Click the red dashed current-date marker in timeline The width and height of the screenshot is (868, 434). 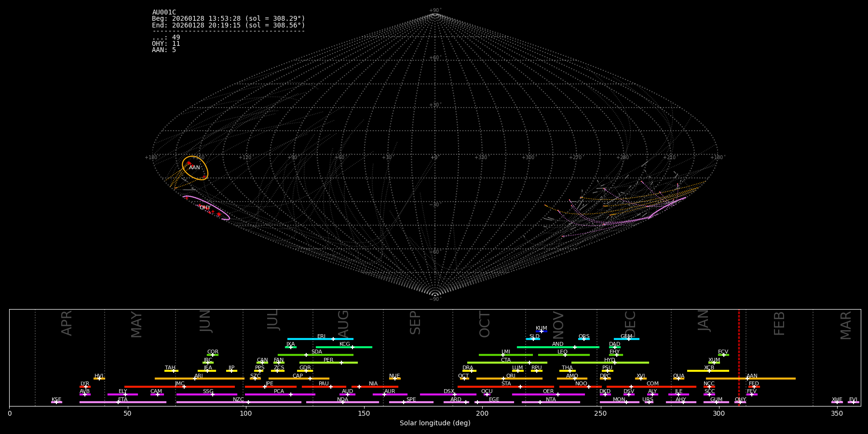pos(739,357)
